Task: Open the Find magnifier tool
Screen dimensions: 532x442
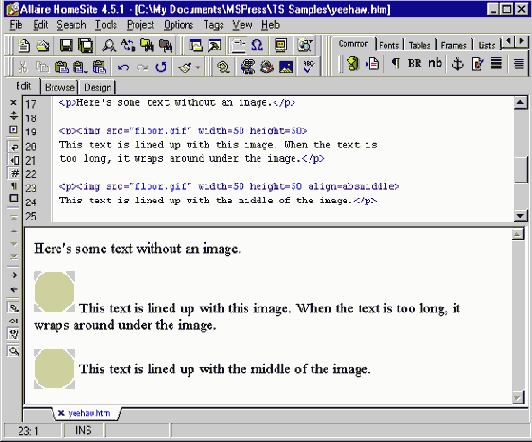Action: 109,45
